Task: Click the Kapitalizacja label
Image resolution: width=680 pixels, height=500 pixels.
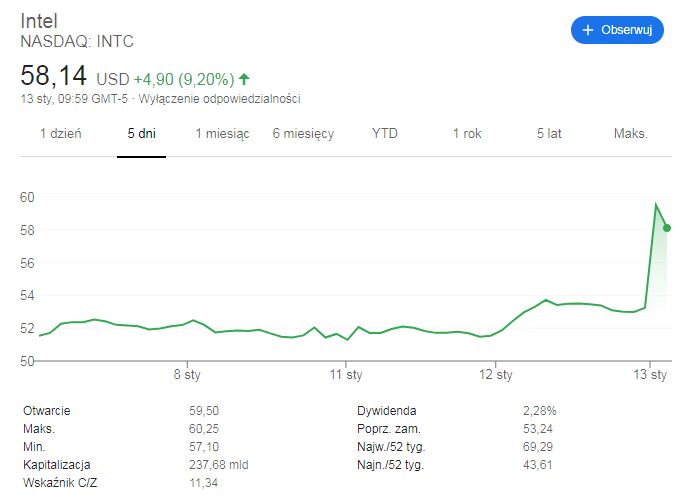Action: (x=57, y=465)
